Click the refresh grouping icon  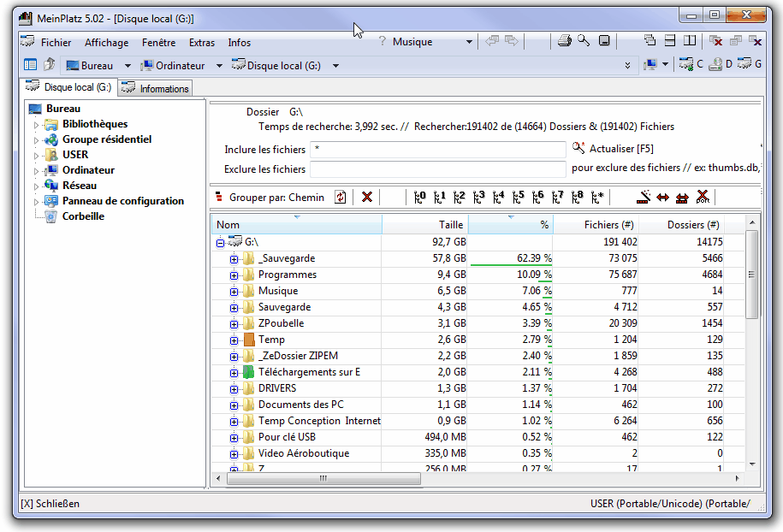click(340, 197)
